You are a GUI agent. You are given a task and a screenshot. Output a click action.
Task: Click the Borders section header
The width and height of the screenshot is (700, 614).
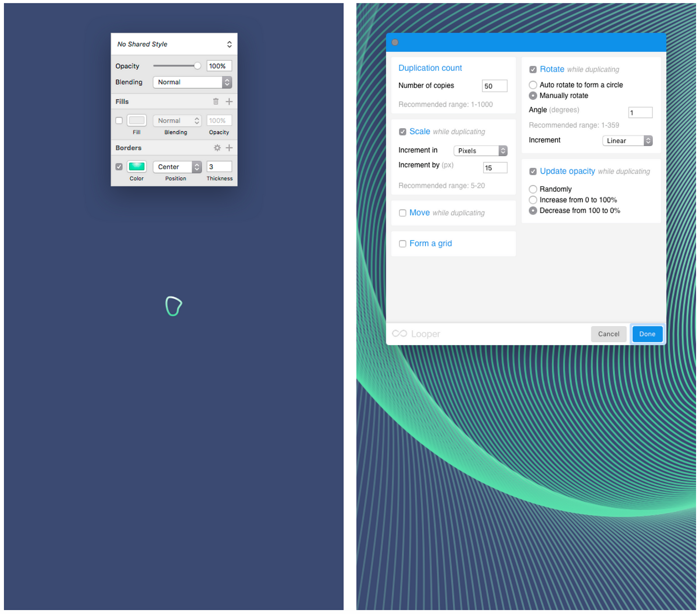click(x=128, y=148)
